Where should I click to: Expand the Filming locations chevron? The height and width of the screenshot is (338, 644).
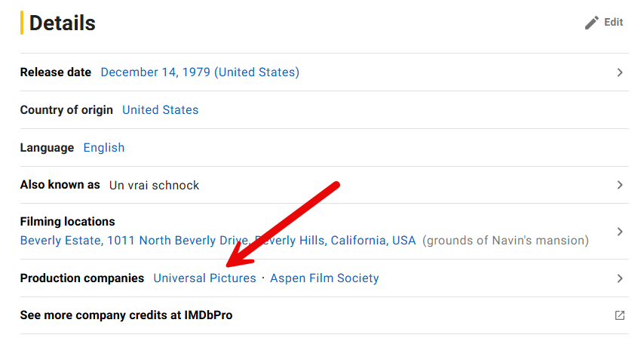619,232
